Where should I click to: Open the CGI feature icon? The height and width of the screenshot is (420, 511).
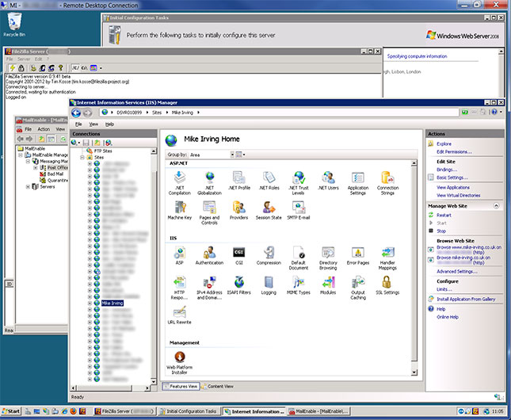point(239,255)
